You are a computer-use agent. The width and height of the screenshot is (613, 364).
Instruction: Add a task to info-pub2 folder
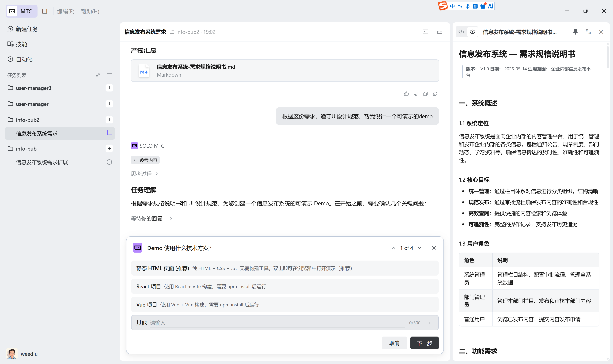[109, 120]
